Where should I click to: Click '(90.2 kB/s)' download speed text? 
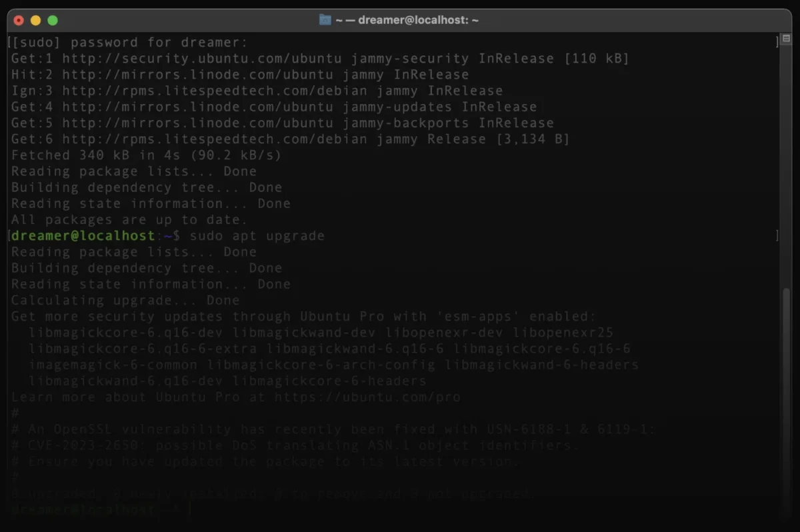pyautogui.click(x=235, y=155)
